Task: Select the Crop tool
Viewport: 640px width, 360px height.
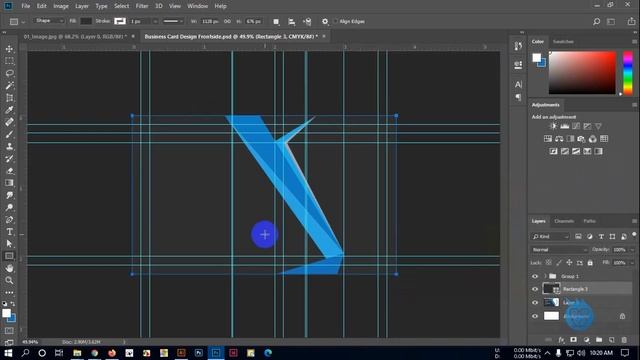Action: point(9,98)
